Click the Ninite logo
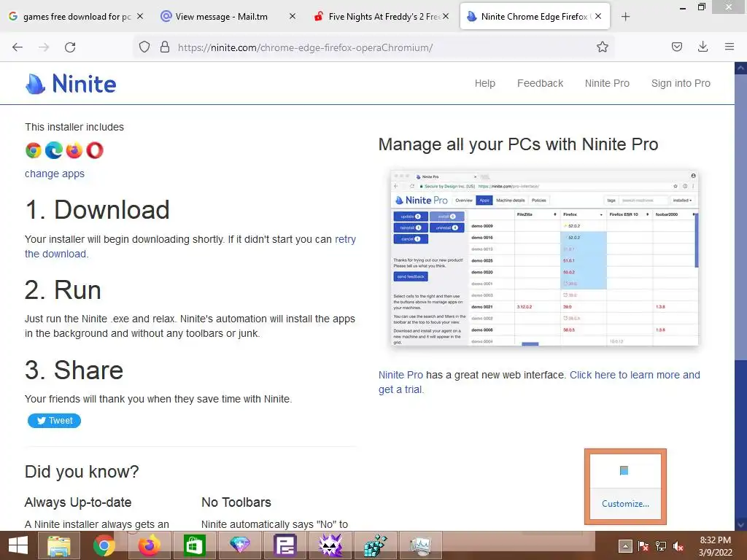Image resolution: width=747 pixels, height=560 pixels. coord(71,84)
